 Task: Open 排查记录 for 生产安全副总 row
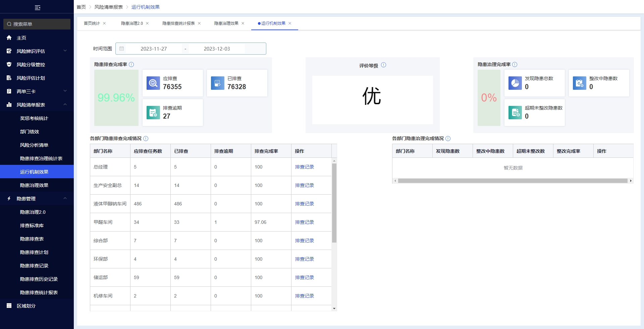305,185
